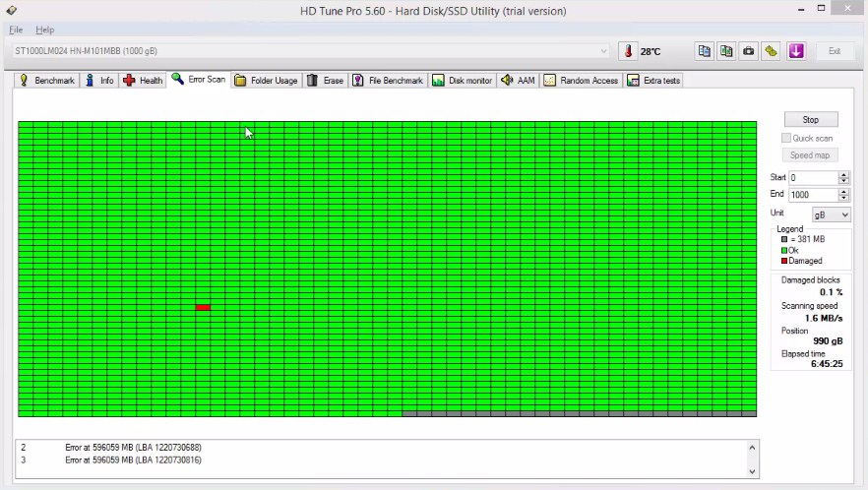Image resolution: width=868 pixels, height=490 pixels.
Task: Open the Random Access tab
Action: tap(581, 81)
